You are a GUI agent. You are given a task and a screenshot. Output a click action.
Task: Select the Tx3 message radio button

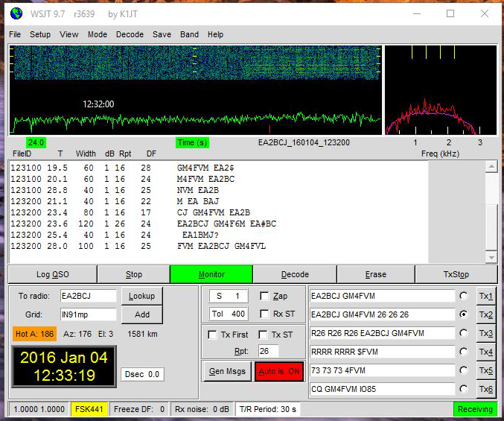coord(464,333)
